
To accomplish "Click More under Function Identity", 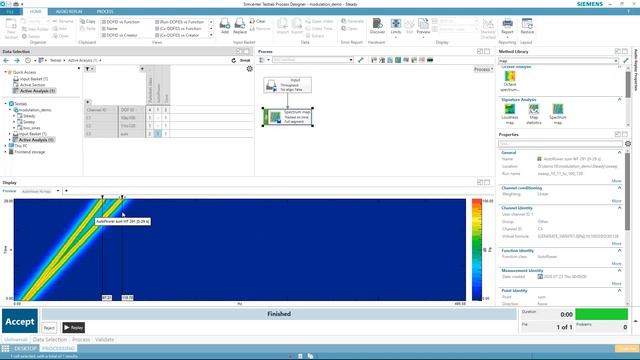I will coord(616,264).
